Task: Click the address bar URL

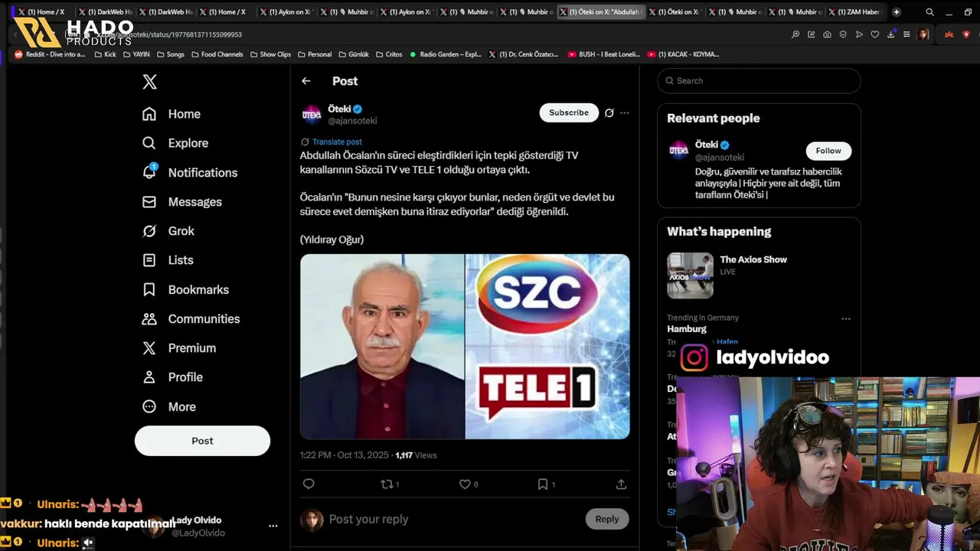Action: point(169,34)
